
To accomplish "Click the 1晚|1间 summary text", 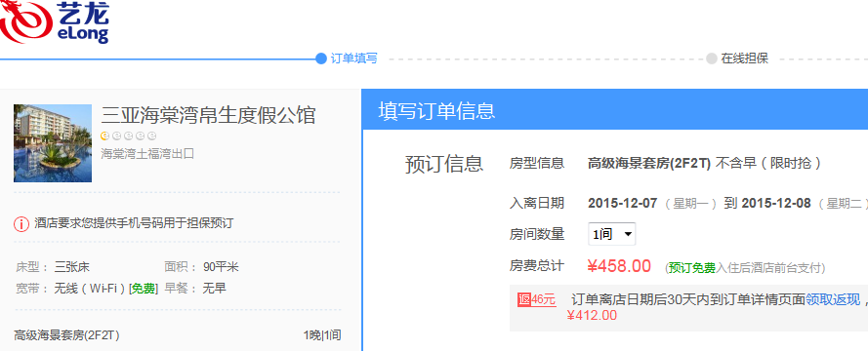I will tap(321, 335).
